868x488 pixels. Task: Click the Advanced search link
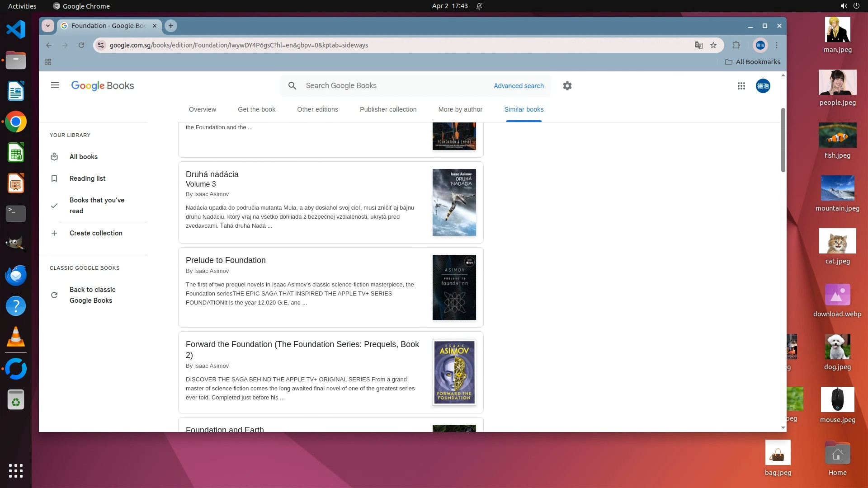click(x=519, y=86)
